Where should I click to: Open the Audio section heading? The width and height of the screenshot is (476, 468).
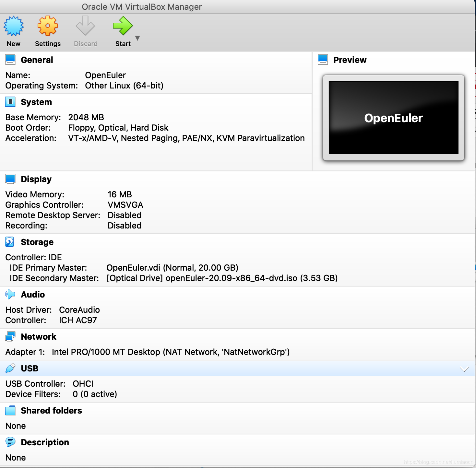pyautogui.click(x=33, y=295)
